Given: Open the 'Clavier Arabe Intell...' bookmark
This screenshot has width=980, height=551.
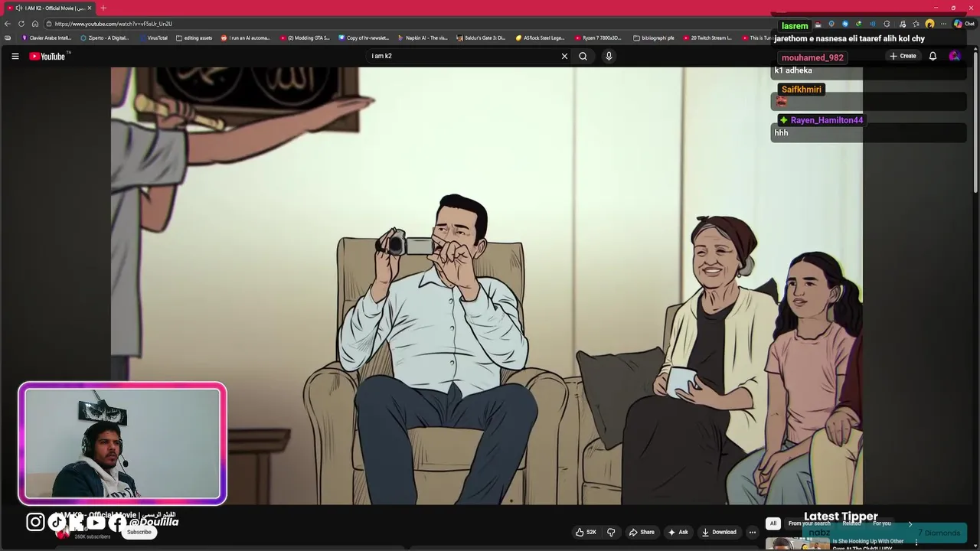Looking at the screenshot, I should 47,37.
